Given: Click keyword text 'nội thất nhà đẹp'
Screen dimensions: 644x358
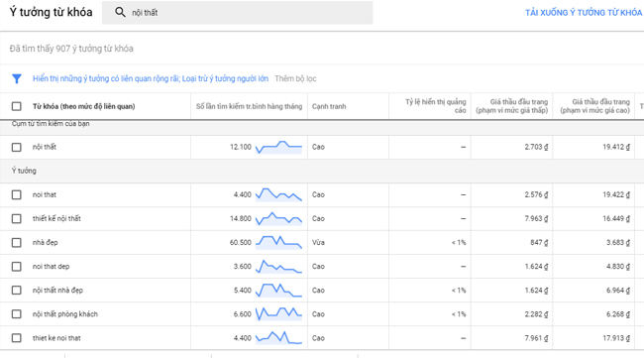Looking at the screenshot, I should 57,291.
